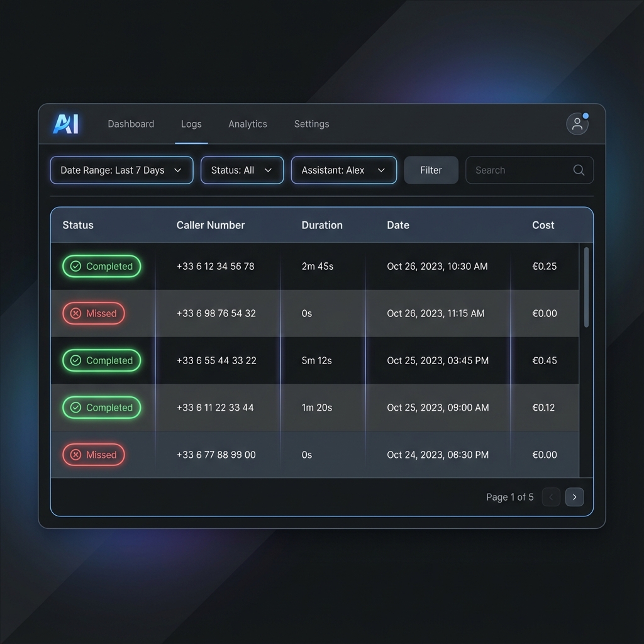Image resolution: width=644 pixels, height=644 pixels.
Task: Select the caller number +33 6 11 22 33 44
Action: pos(215,408)
